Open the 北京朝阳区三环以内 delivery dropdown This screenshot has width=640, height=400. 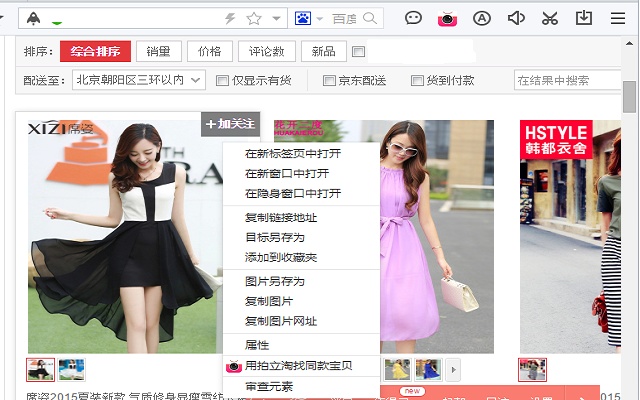(x=139, y=80)
